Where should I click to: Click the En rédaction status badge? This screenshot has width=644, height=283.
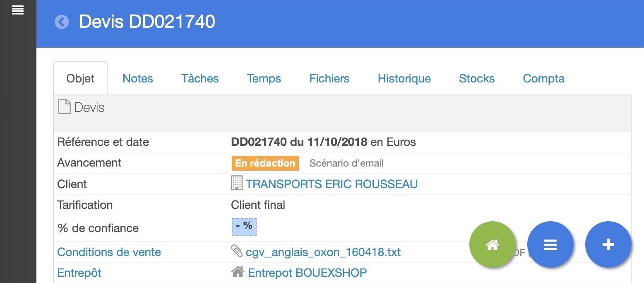click(x=265, y=163)
